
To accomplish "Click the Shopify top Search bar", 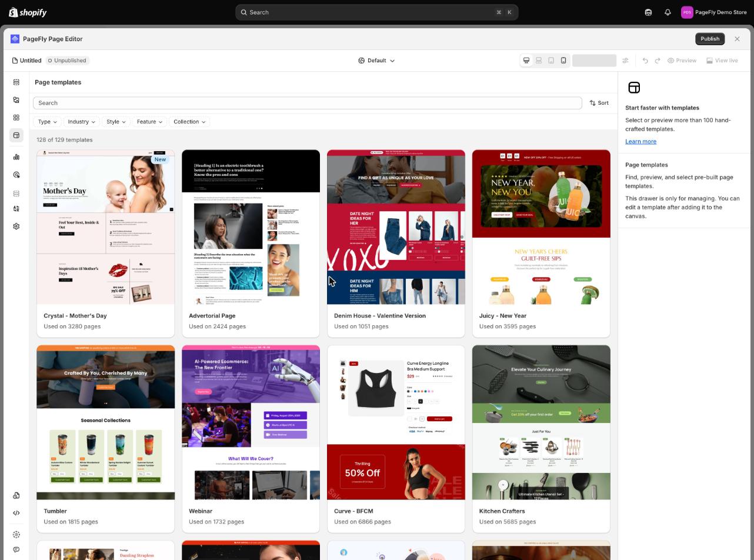I will pyautogui.click(x=376, y=12).
